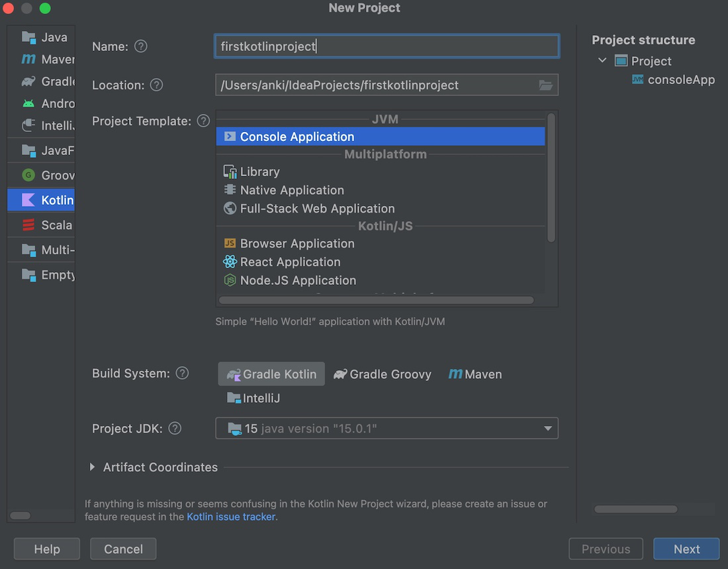728x569 pixels.
Task: Click the Node.JS Application hexagon icon
Action: click(230, 280)
